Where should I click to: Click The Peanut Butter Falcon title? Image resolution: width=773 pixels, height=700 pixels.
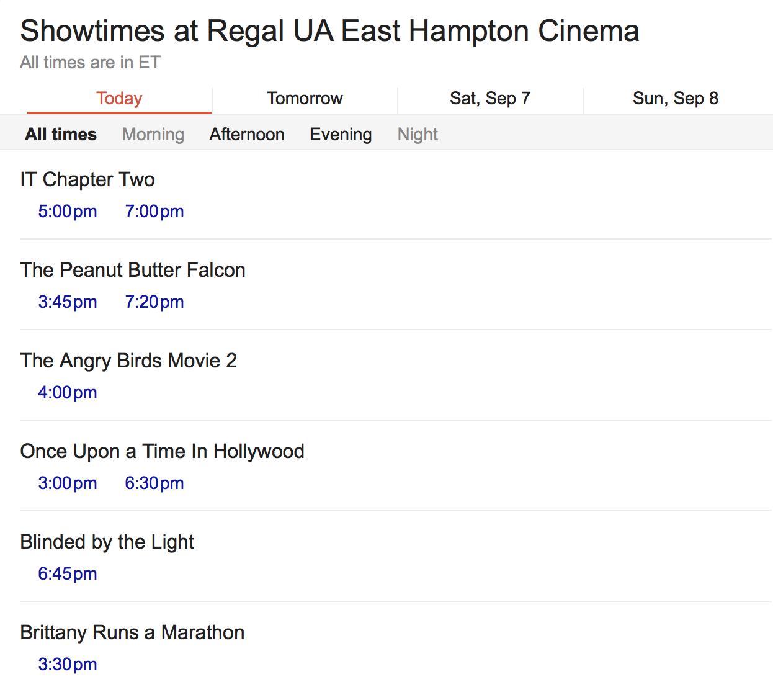click(x=133, y=271)
